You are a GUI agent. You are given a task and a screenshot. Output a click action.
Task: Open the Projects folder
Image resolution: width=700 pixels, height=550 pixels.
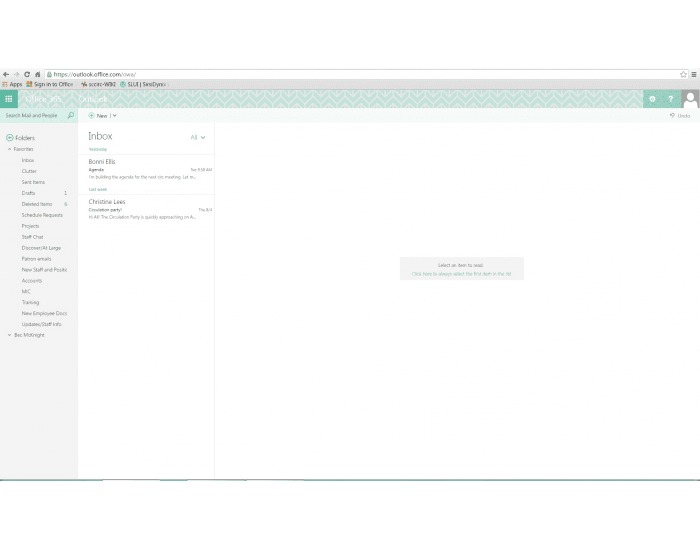coord(30,226)
